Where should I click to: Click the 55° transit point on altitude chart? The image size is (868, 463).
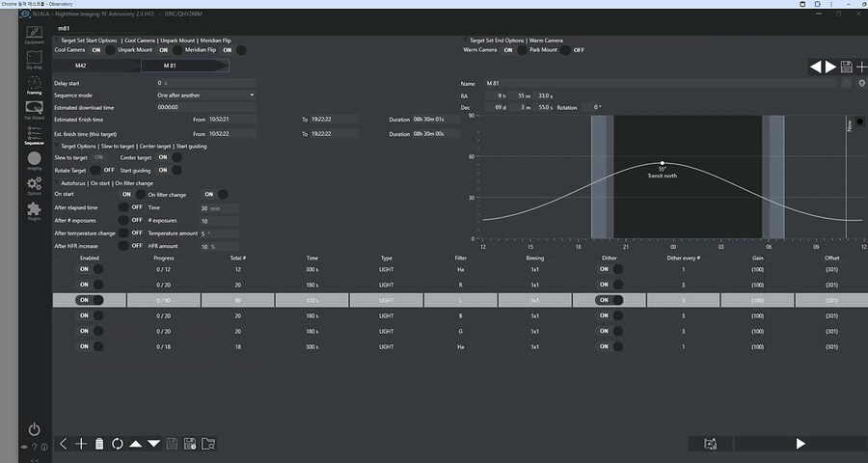point(663,163)
